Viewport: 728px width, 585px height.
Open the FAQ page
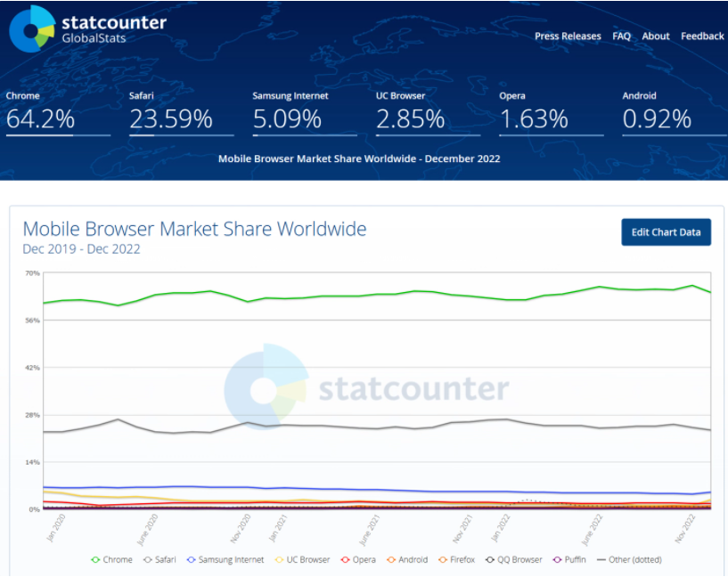pyautogui.click(x=621, y=37)
